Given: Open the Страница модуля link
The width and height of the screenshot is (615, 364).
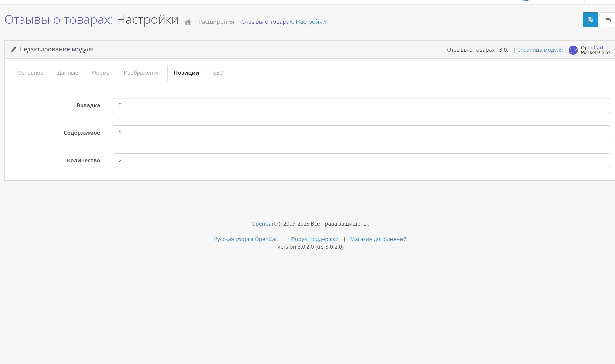Looking at the screenshot, I should pyautogui.click(x=540, y=50).
